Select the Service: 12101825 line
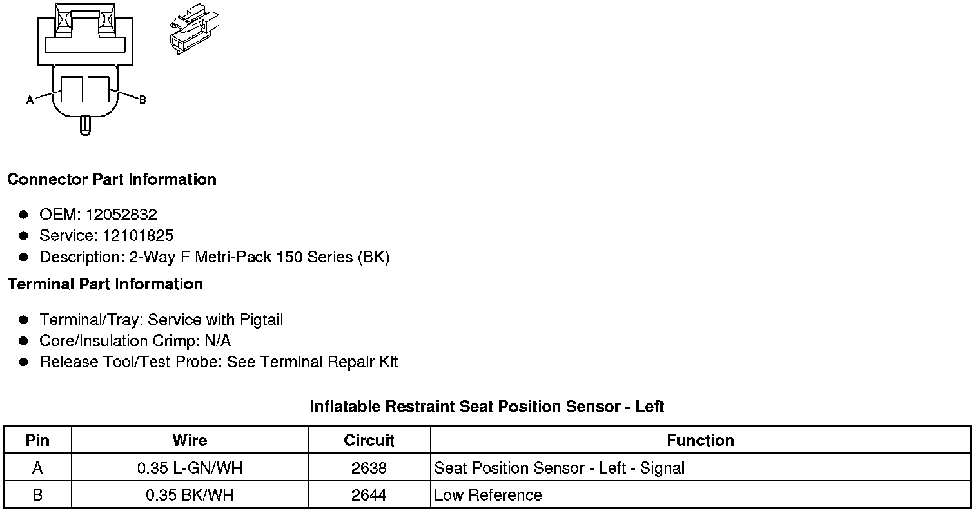The image size is (980, 513). (x=106, y=236)
